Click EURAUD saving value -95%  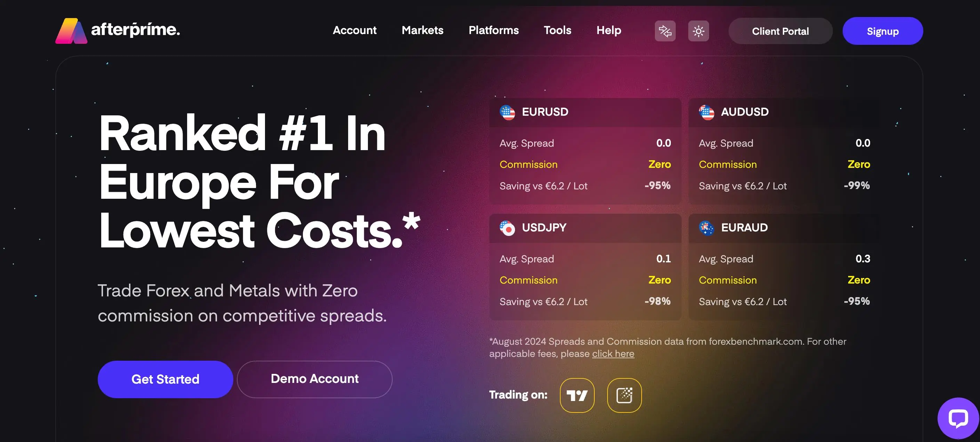857,301
